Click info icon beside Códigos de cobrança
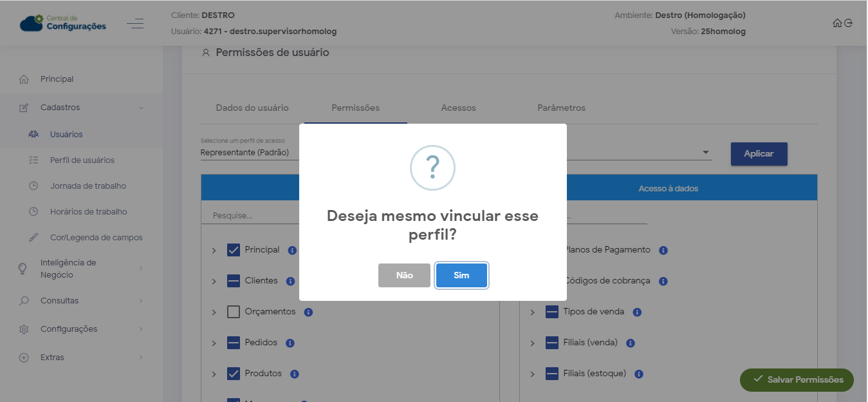The image size is (868, 402). (x=663, y=281)
